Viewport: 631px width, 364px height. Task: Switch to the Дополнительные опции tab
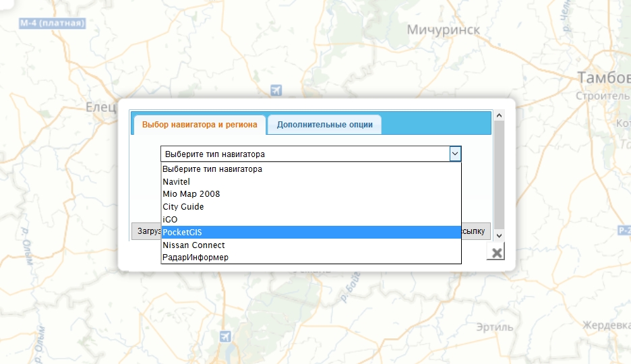coord(324,125)
